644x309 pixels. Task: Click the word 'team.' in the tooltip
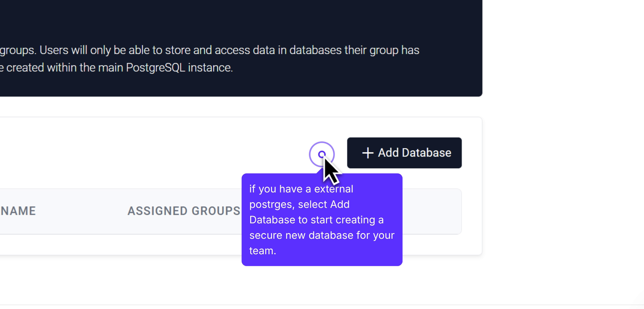(263, 251)
